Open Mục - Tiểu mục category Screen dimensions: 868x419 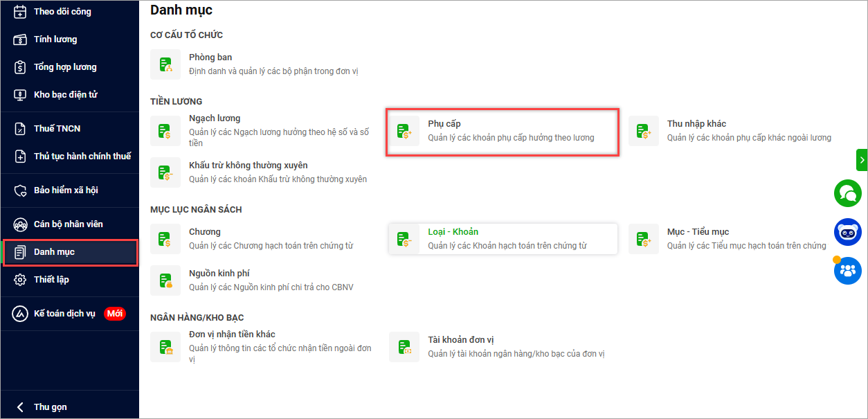(x=698, y=232)
